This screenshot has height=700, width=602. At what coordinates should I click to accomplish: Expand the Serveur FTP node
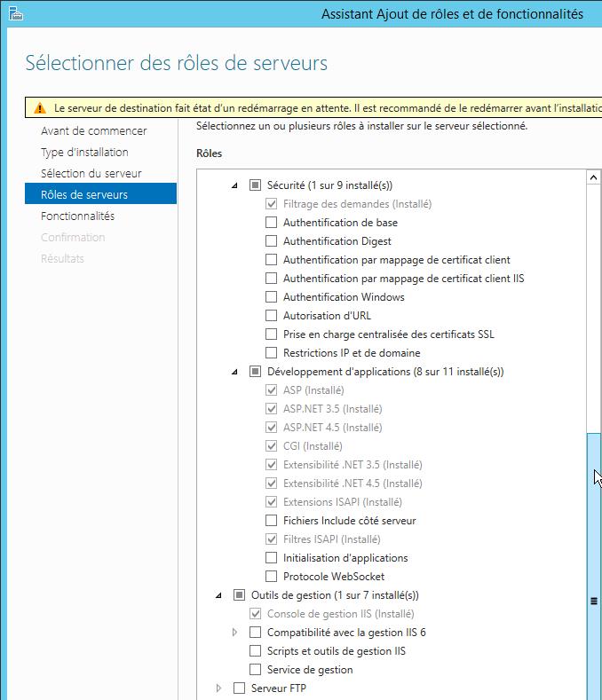[218, 688]
